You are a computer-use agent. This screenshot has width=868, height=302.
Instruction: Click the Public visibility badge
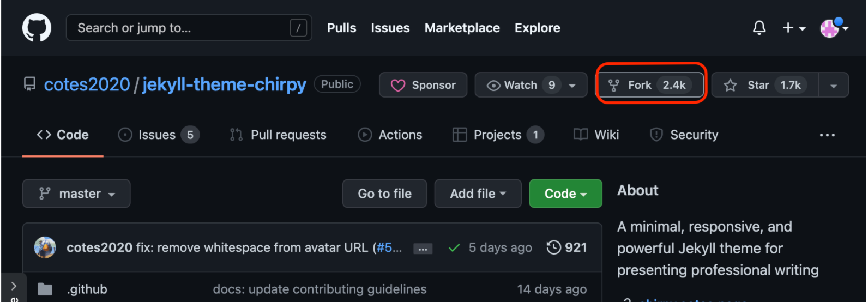pyautogui.click(x=337, y=84)
